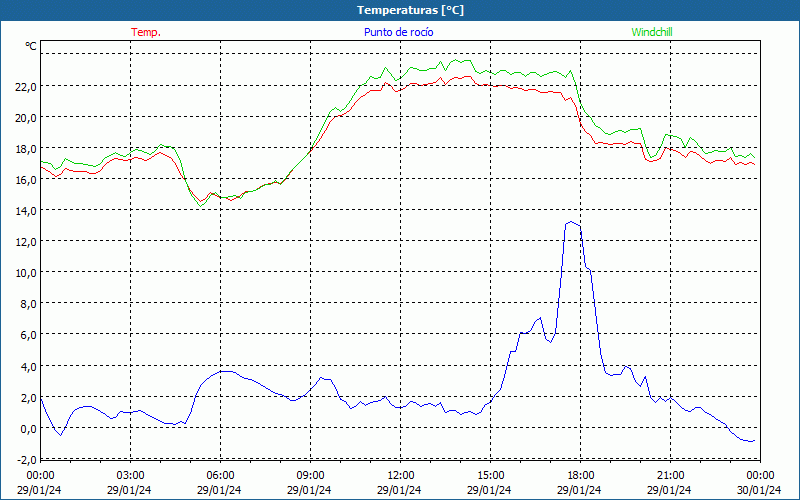Click the 21:00 time axis label
This screenshot has height=500, width=800.
[670, 476]
